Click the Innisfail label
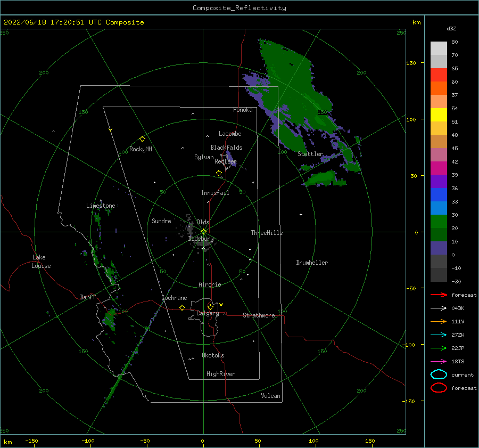 point(215,193)
